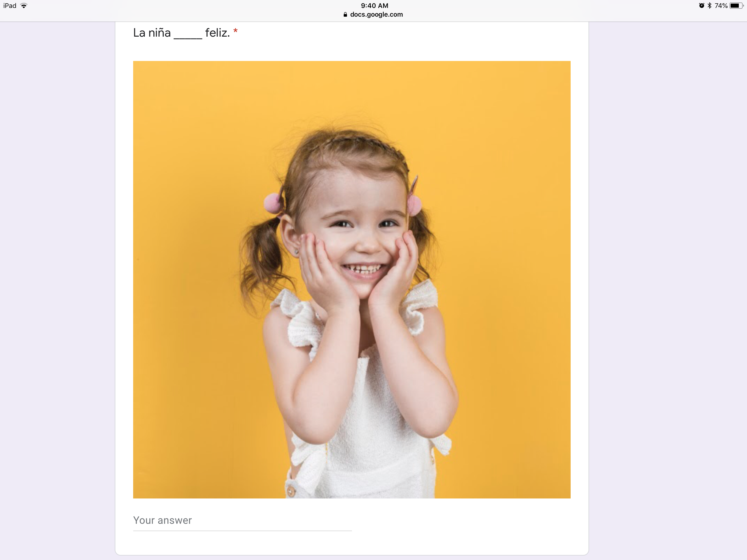Tap the alarm clock status icon

pyautogui.click(x=701, y=5)
